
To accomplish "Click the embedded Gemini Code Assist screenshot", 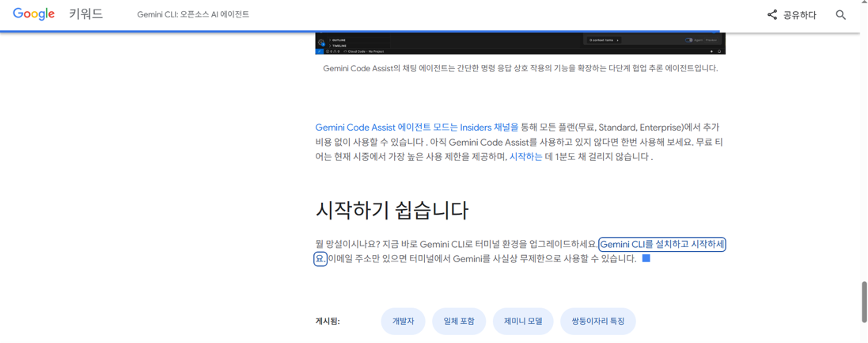I will coord(521,44).
